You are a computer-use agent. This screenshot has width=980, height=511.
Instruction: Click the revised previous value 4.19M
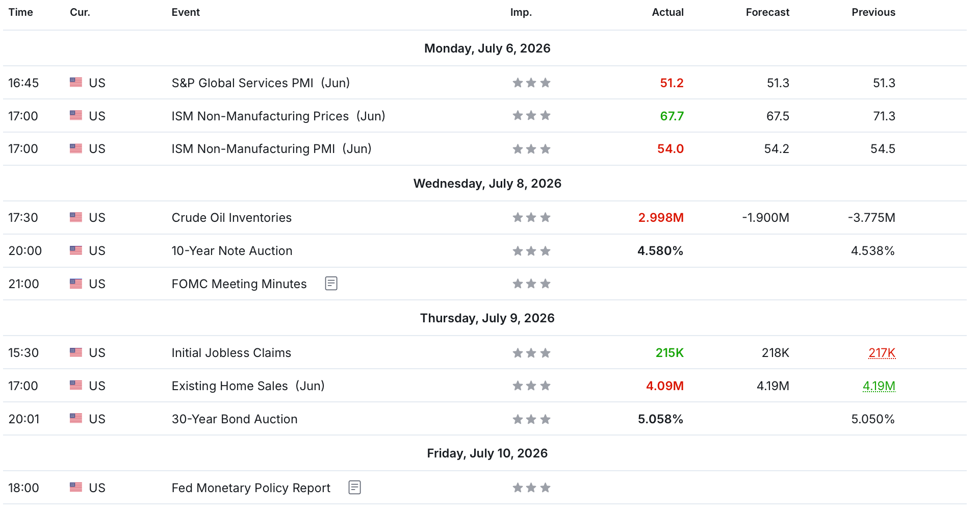(x=879, y=386)
